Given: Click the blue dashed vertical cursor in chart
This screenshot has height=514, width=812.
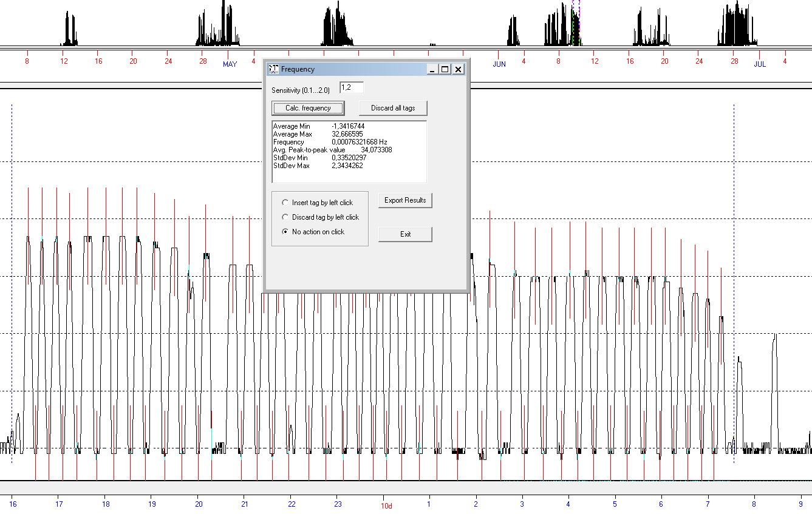Looking at the screenshot, I should point(734,243).
